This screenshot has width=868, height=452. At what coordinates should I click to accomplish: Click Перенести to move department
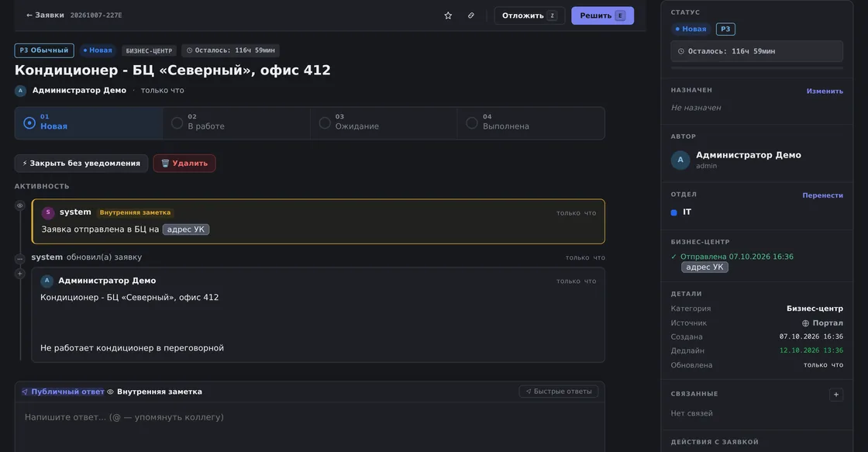[x=822, y=195]
